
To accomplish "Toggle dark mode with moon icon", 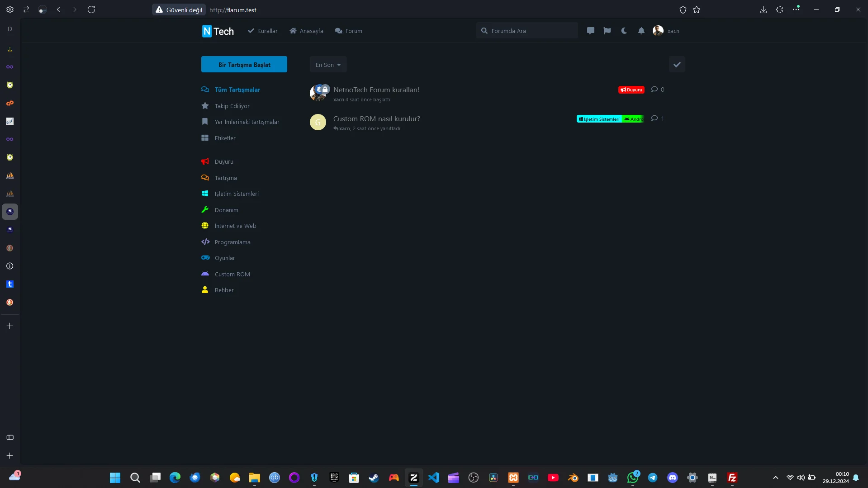I will (624, 31).
